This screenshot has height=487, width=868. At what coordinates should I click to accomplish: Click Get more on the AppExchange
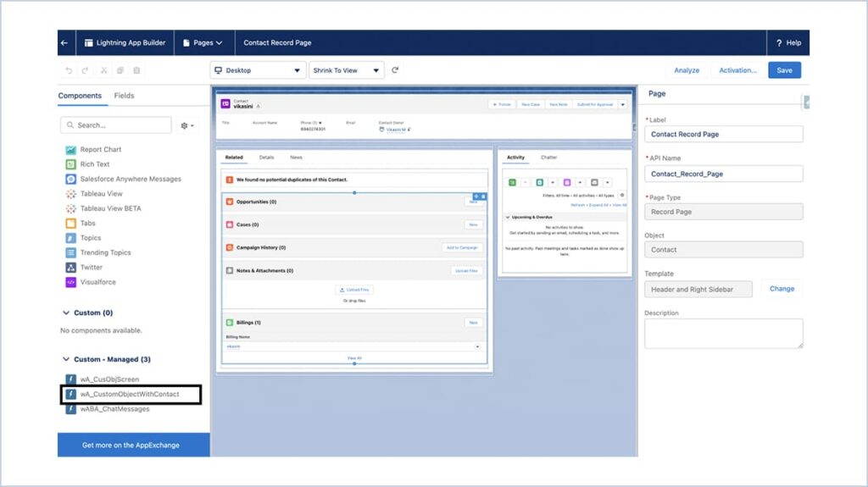coord(133,445)
